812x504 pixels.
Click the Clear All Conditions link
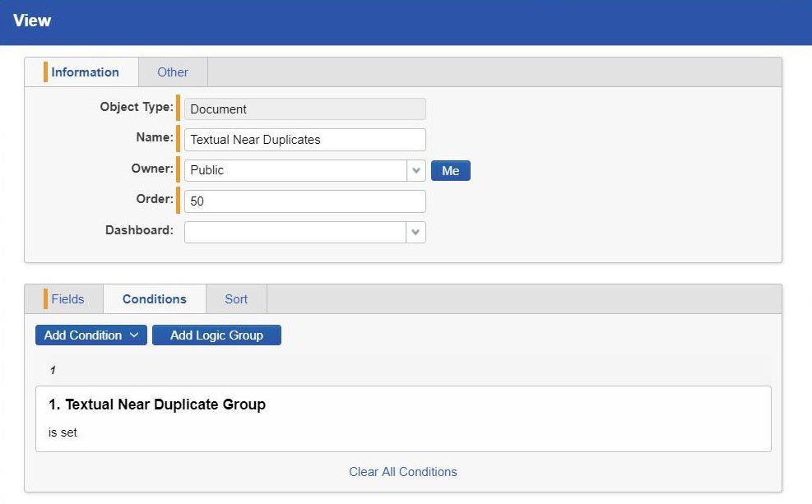pos(403,472)
